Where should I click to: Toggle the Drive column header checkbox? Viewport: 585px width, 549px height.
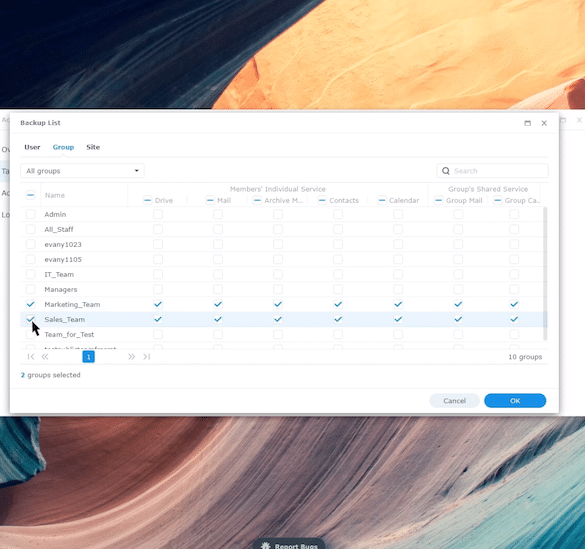147,200
